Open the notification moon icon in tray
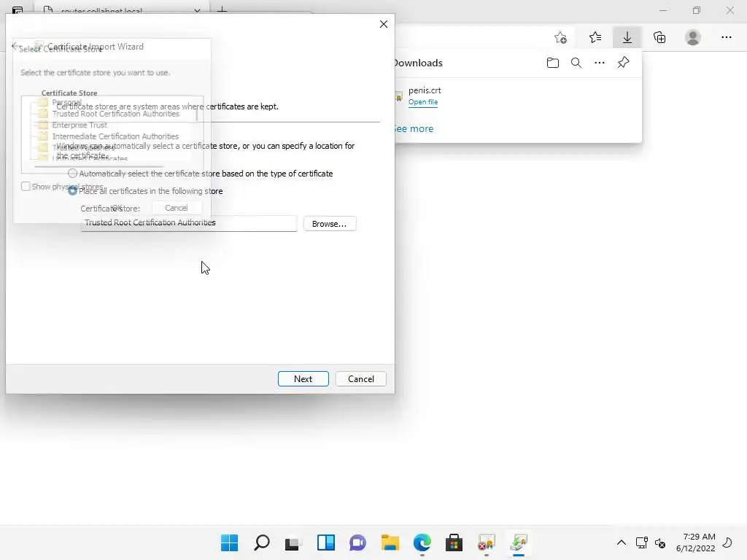747x560 pixels. (x=727, y=542)
